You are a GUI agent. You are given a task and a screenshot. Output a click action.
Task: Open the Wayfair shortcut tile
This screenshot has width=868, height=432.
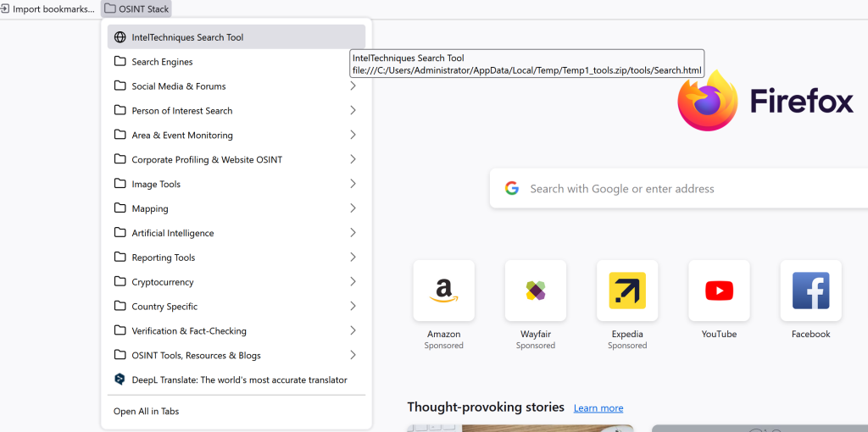click(536, 291)
